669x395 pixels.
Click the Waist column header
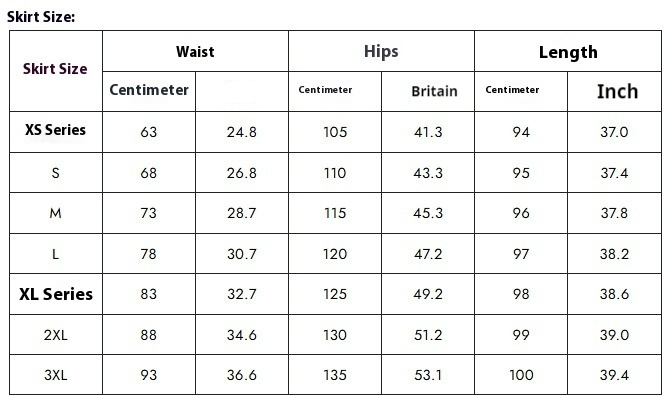tap(195, 52)
